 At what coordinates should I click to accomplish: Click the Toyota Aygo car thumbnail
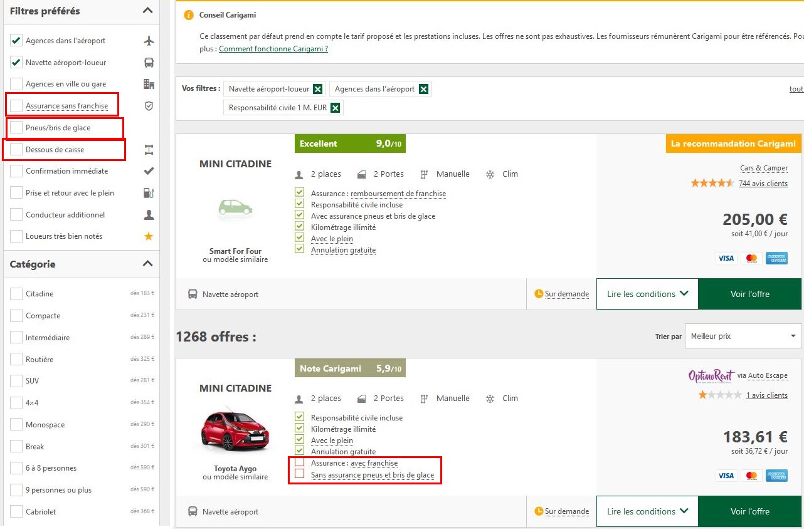point(235,429)
